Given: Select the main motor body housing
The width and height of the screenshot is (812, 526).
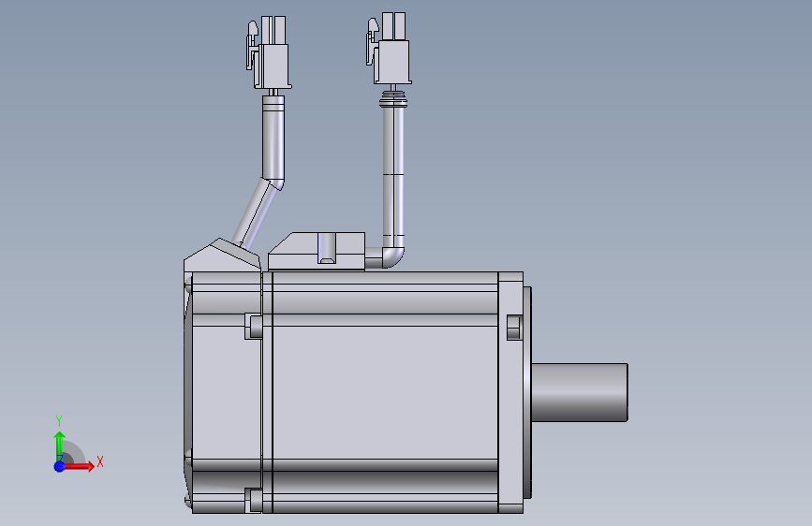Looking at the screenshot, I should tap(385, 392).
